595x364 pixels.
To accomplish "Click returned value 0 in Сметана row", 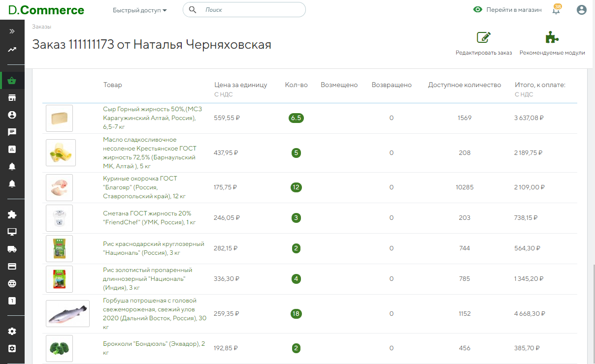I will click(x=392, y=218).
